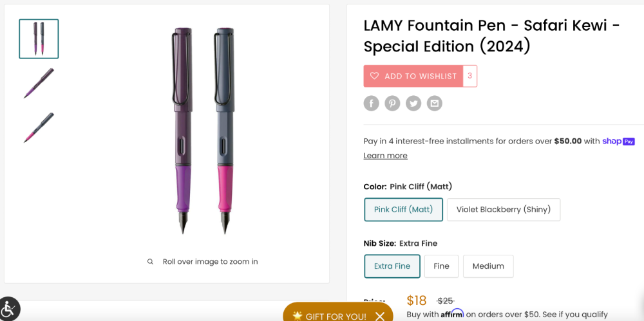Share product via email icon
The image size is (644, 321).
(x=435, y=103)
